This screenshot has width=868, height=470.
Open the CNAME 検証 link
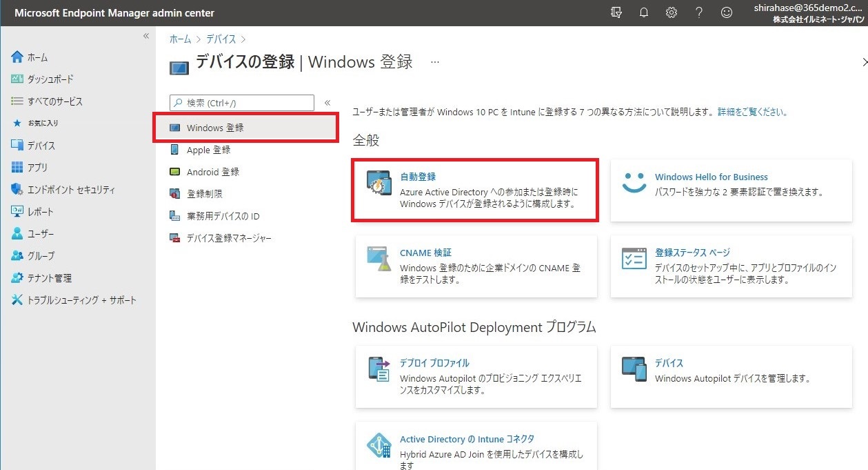pyautogui.click(x=426, y=253)
